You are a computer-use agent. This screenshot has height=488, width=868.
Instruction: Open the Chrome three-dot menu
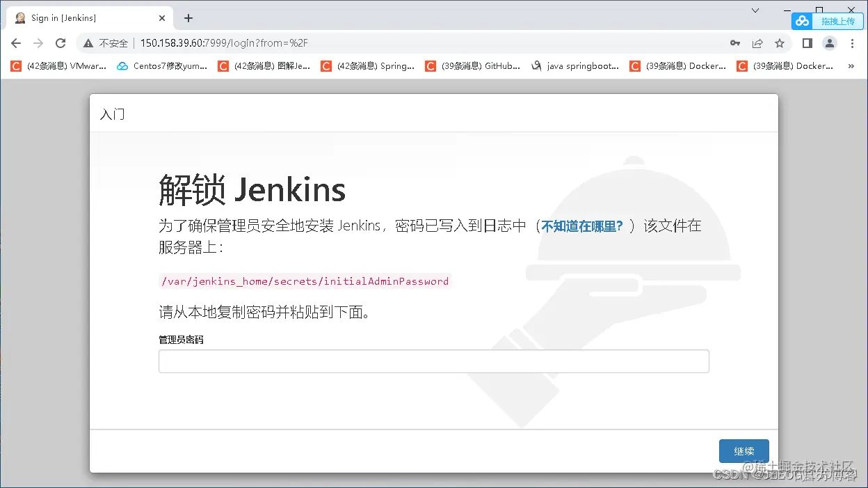click(852, 43)
